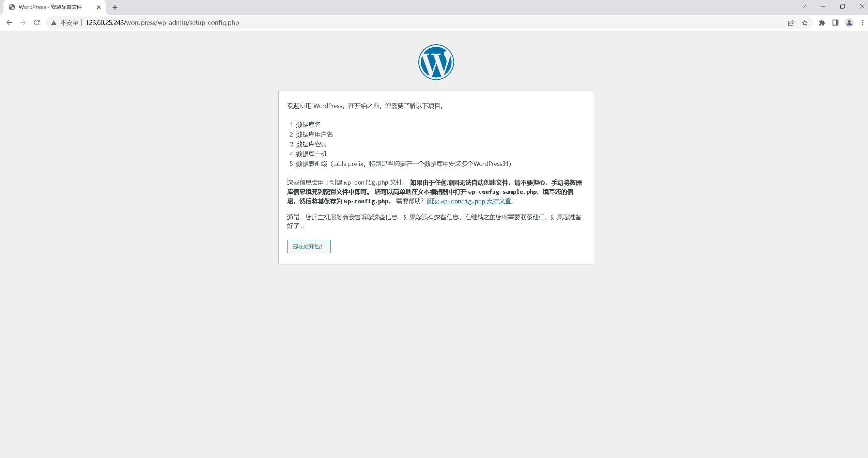868x458 pixels.
Task: Select the WordPress 安装配置文件 tab
Action: point(50,7)
